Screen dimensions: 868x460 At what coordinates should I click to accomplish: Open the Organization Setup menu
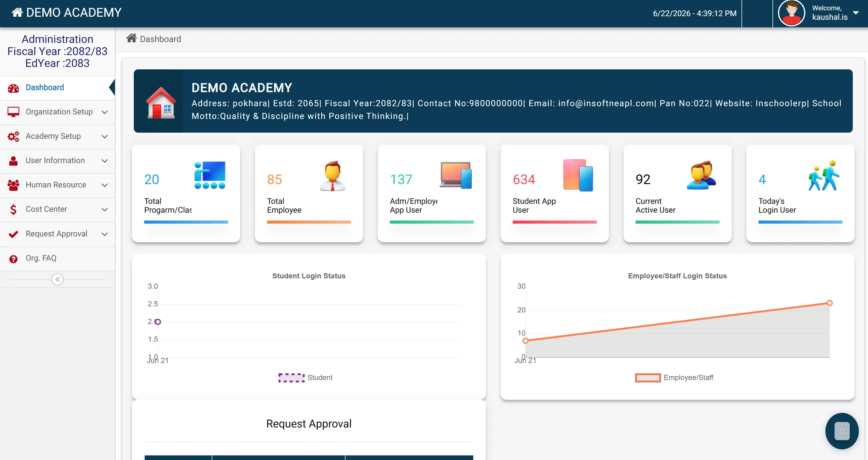(57, 112)
